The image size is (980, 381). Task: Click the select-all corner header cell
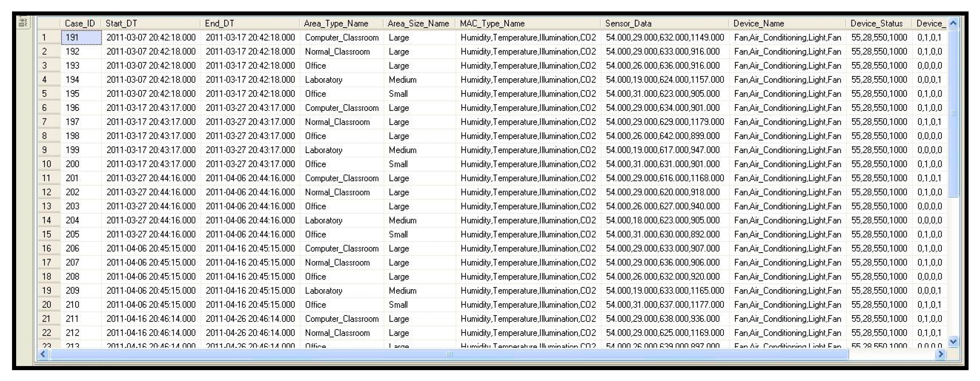pyautogui.click(x=49, y=23)
